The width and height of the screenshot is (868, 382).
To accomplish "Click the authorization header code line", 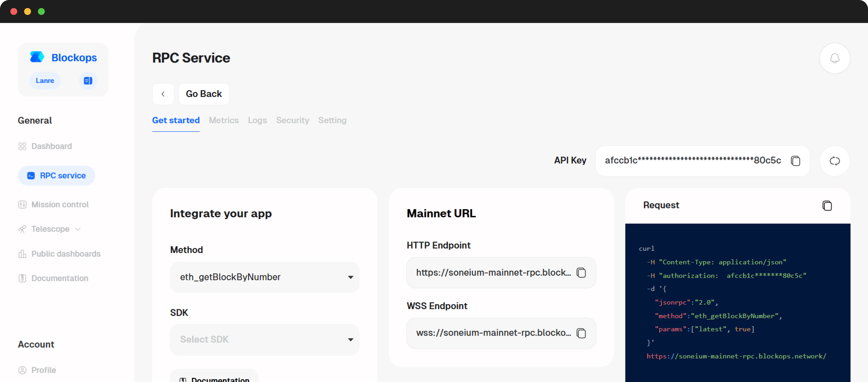I will click(726, 276).
